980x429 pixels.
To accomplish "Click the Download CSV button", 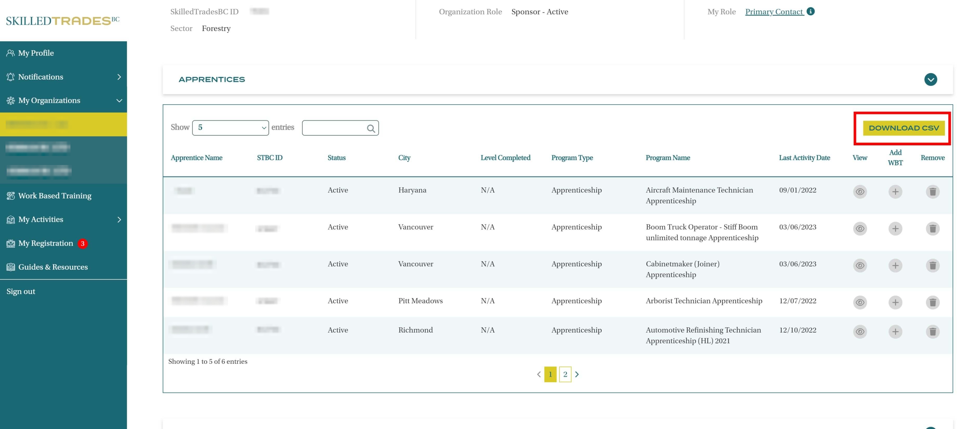I will [903, 128].
